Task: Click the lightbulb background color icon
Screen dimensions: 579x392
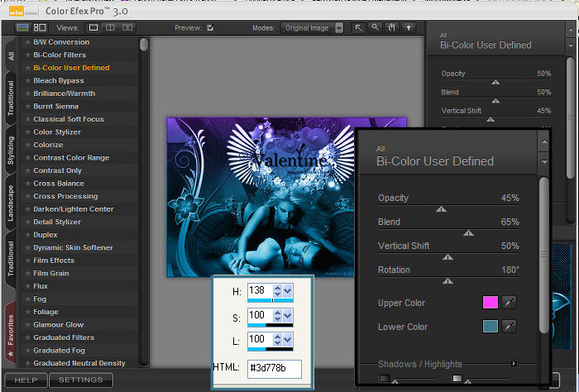Action: coord(407,27)
